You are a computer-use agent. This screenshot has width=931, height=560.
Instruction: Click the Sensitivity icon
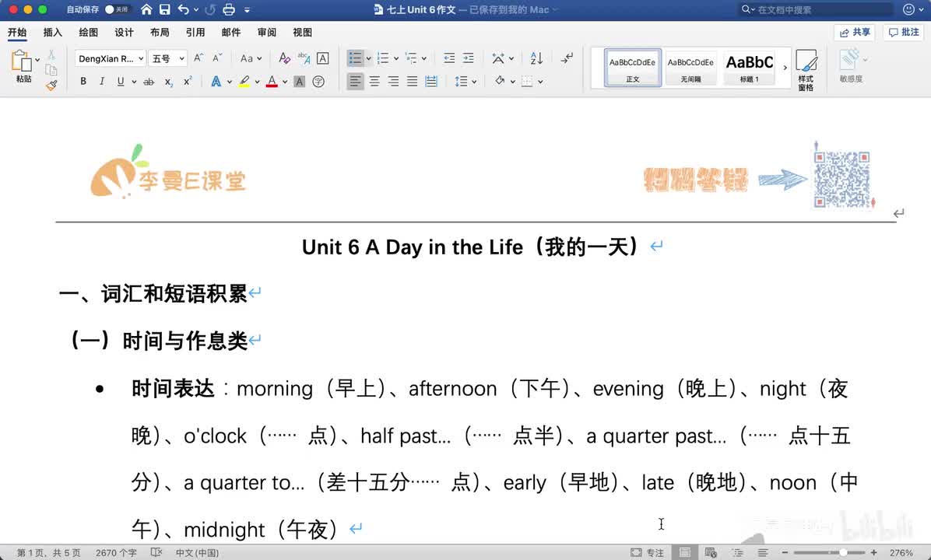[x=851, y=66]
